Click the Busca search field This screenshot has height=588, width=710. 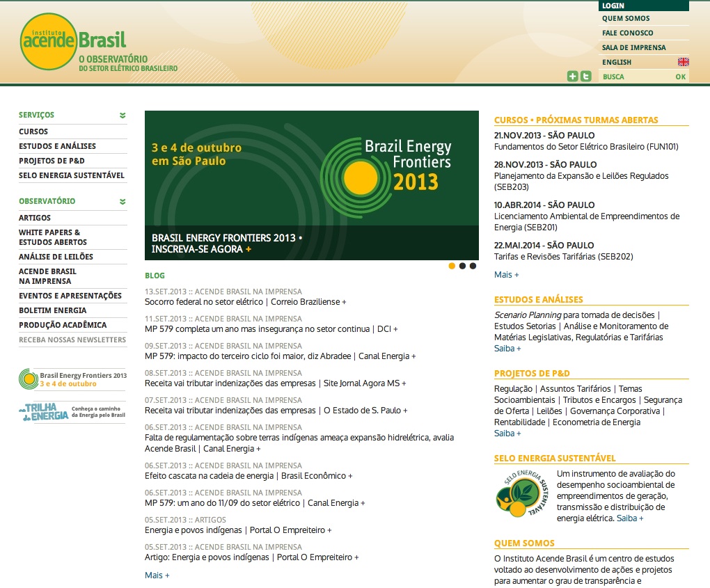point(636,77)
